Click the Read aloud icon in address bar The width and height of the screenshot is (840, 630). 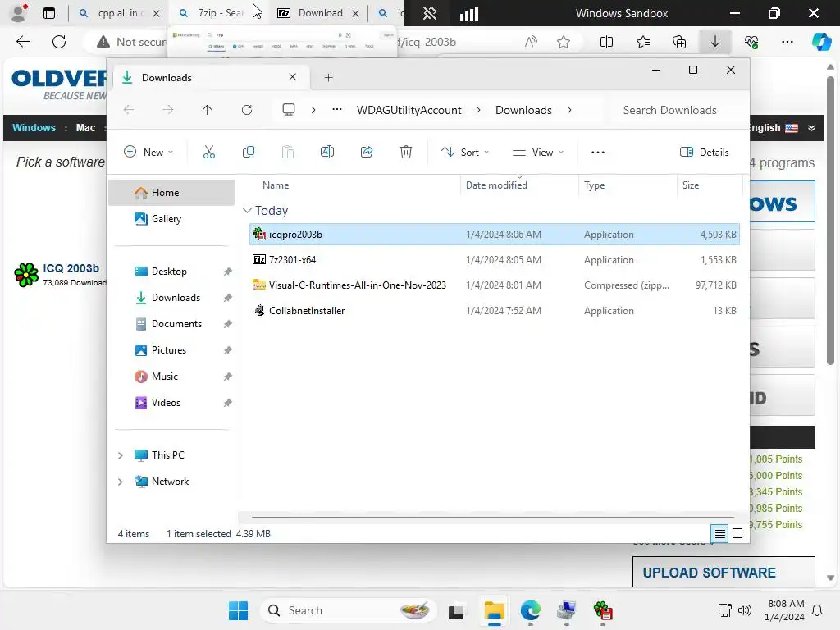coord(531,42)
